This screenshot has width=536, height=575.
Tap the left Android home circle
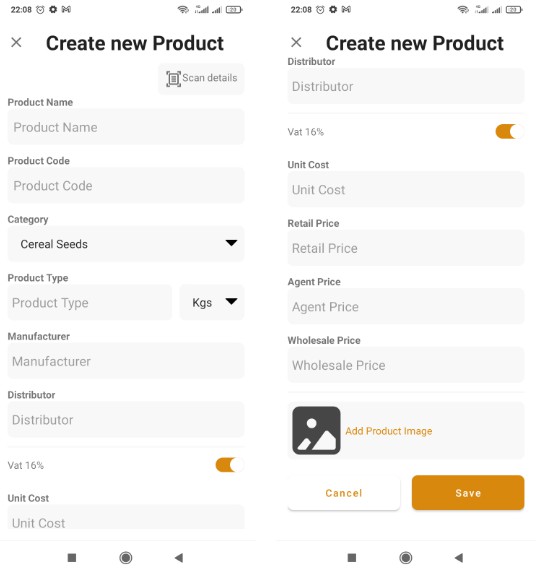[126, 558]
